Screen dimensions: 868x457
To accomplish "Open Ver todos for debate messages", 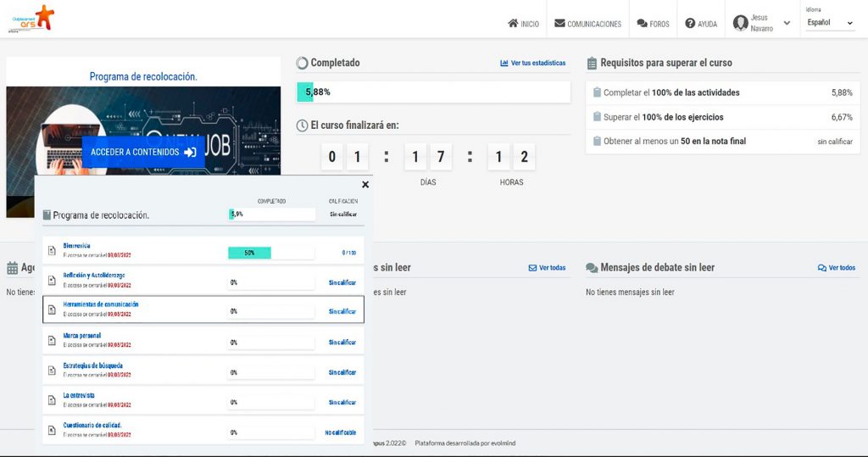I will pyautogui.click(x=836, y=268).
